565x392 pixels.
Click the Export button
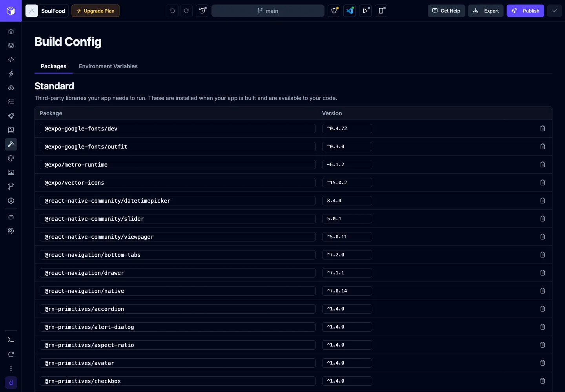coord(486,11)
